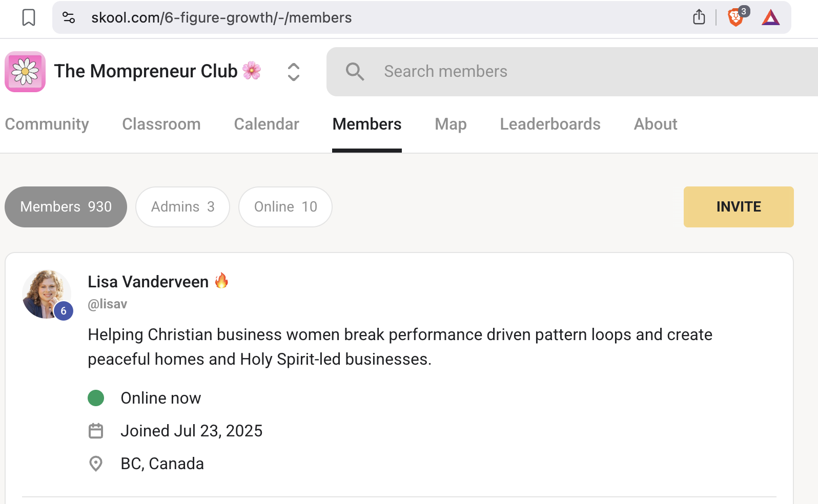Screen dimensions: 818x504
Task: Click the browser URL address field
Action: click(x=359, y=17)
